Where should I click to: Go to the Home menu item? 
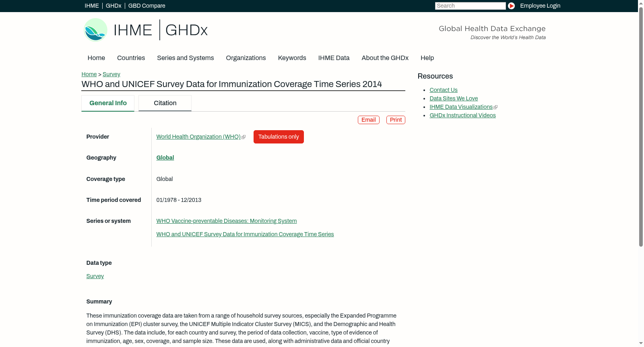pyautogui.click(x=96, y=58)
